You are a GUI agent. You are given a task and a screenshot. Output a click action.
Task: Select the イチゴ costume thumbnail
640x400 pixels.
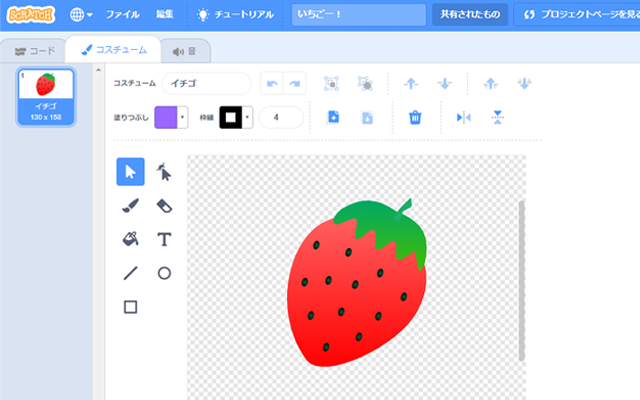click(46, 96)
